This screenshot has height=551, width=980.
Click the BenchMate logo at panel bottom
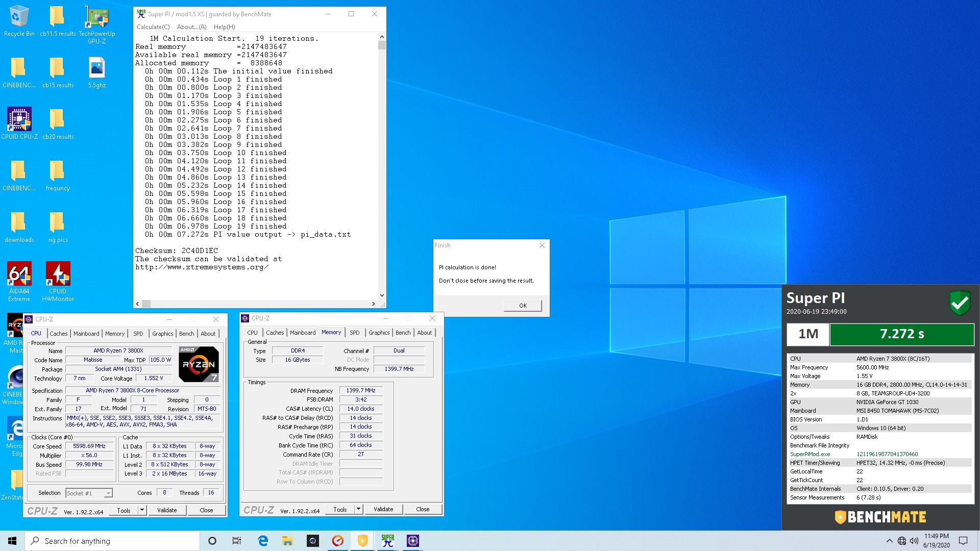(x=880, y=517)
